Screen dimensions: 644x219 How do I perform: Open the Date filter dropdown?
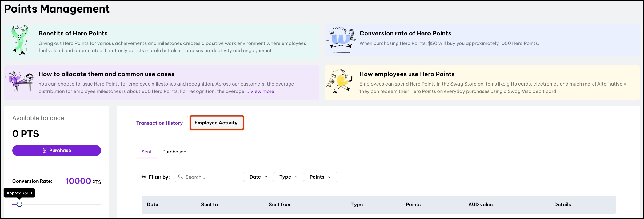tap(258, 177)
